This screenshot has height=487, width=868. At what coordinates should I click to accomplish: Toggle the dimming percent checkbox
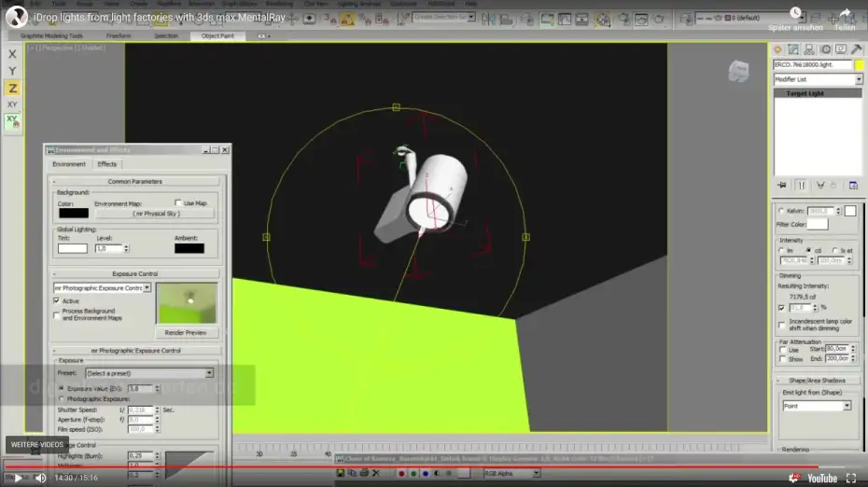(x=781, y=308)
